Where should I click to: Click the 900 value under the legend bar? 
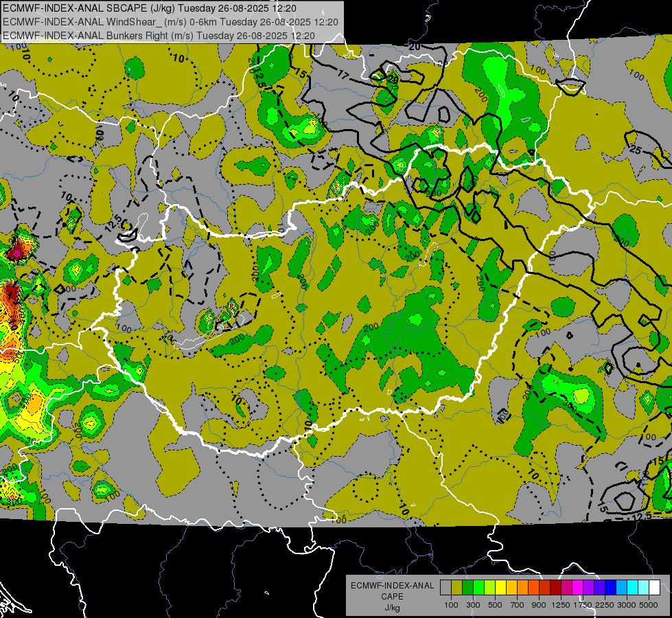click(539, 605)
